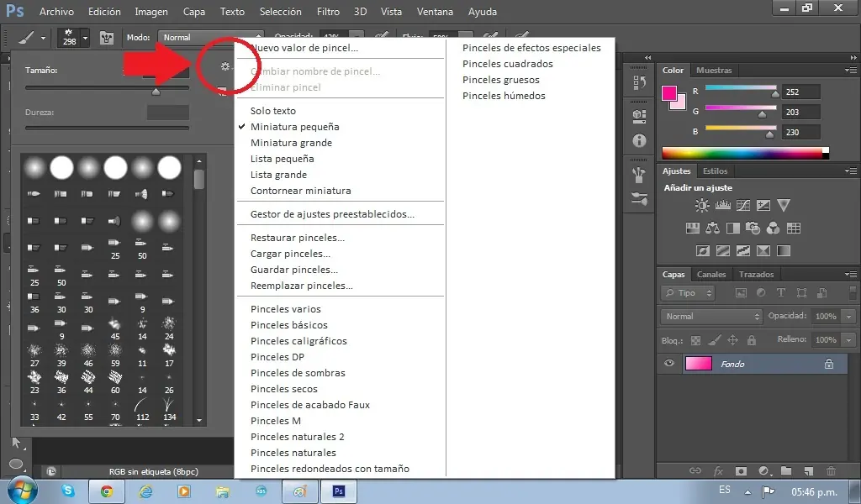Open the brush preset gear menu
861x504 pixels.
pyautogui.click(x=225, y=66)
